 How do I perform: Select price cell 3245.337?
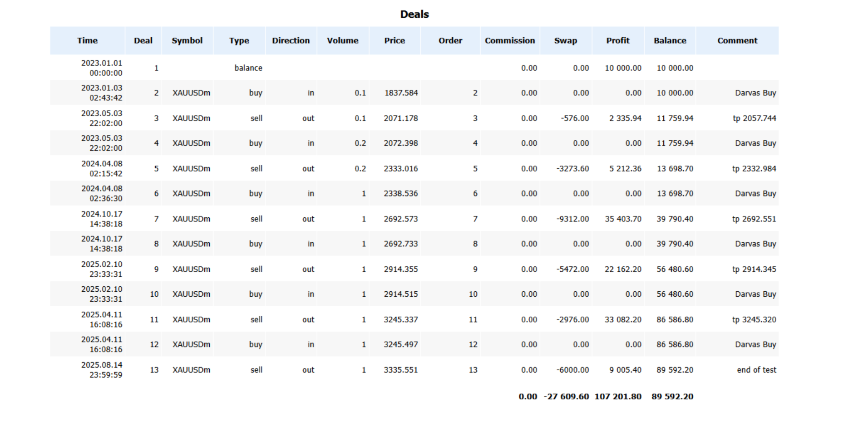(401, 320)
